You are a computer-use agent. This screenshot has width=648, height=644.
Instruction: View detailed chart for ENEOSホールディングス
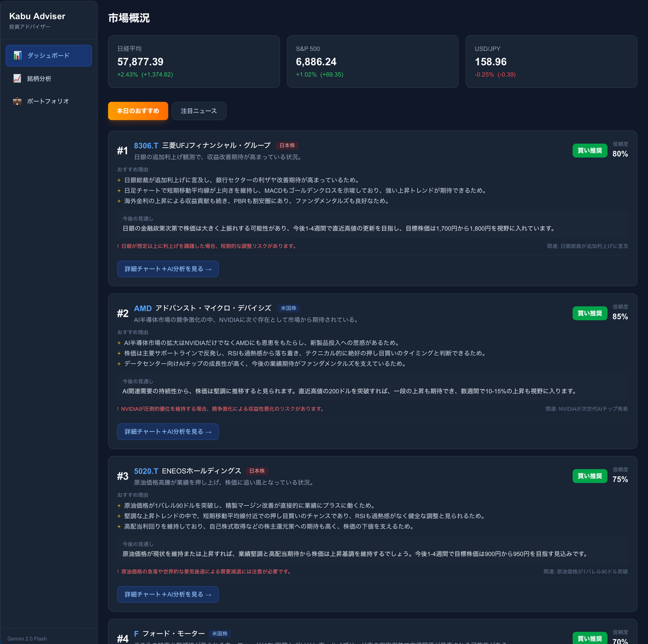[168, 594]
